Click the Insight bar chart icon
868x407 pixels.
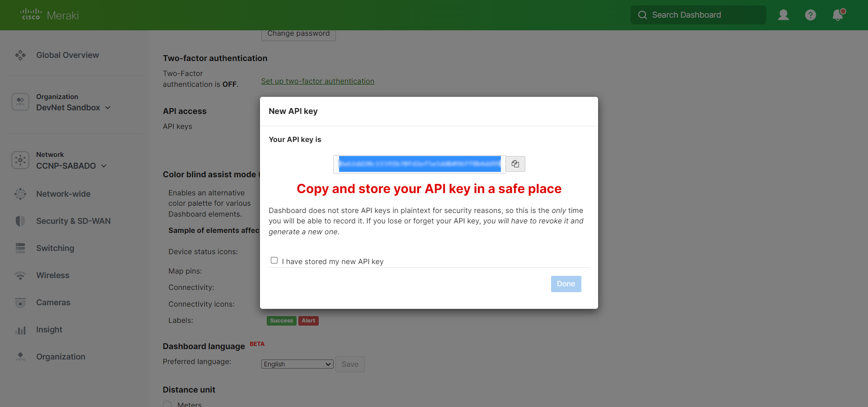click(x=20, y=330)
